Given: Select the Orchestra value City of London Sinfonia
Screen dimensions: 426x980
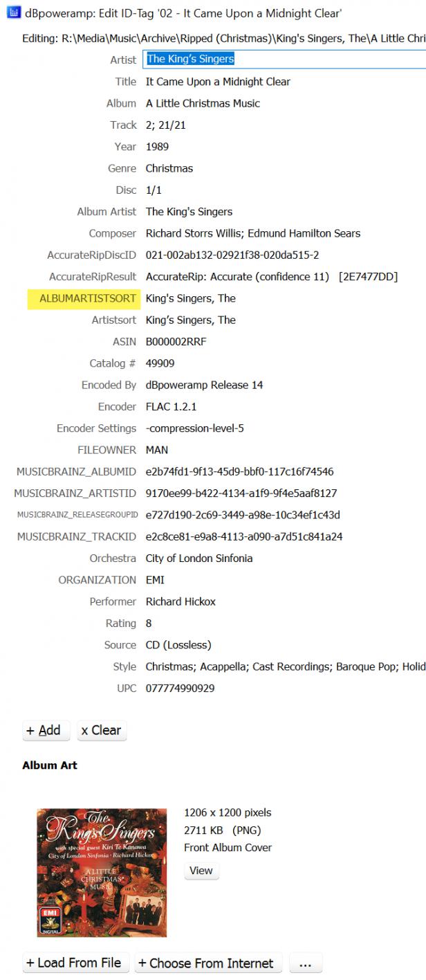Looking at the screenshot, I should pyautogui.click(x=198, y=558).
